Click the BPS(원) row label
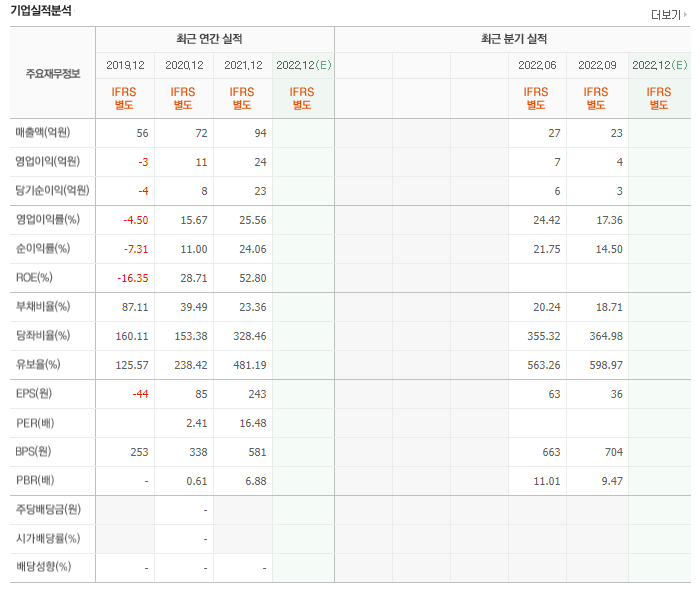700x593 pixels. 33,451
